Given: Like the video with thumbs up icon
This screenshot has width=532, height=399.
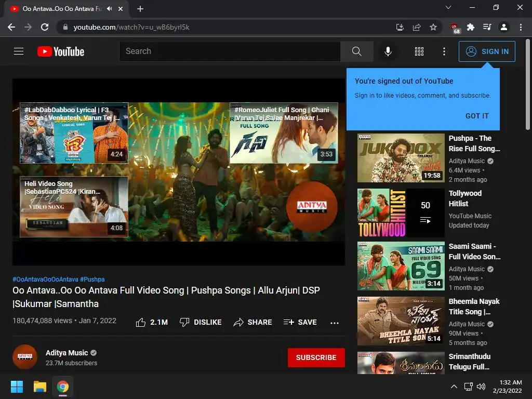Looking at the screenshot, I should [140, 322].
